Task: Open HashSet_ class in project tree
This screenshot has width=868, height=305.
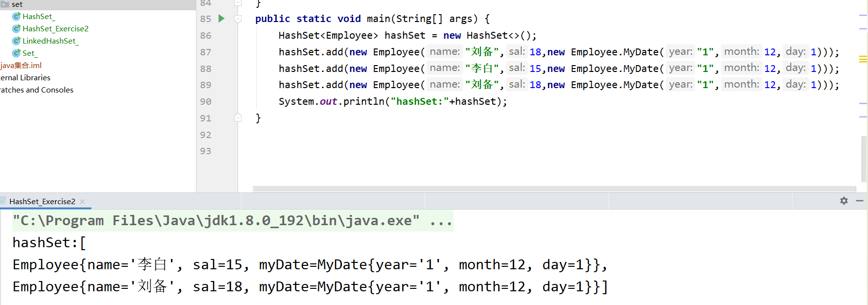Action: 39,17
